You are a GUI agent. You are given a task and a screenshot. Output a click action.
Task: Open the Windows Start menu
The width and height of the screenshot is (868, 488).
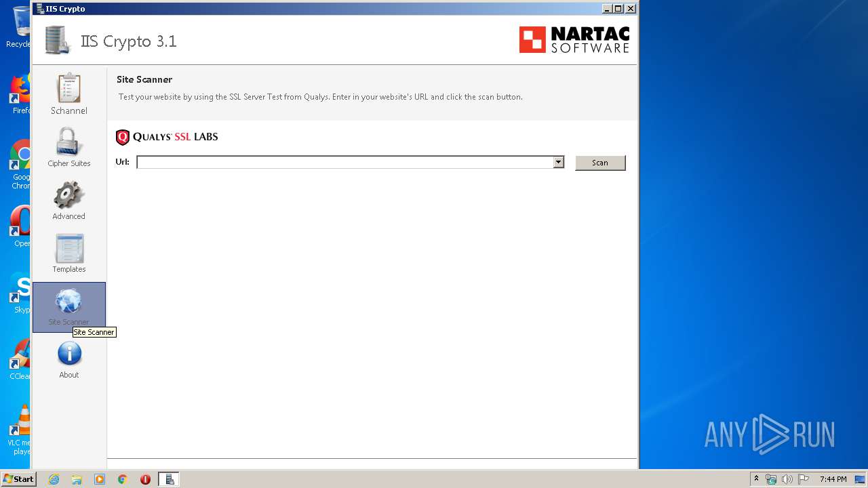18,479
